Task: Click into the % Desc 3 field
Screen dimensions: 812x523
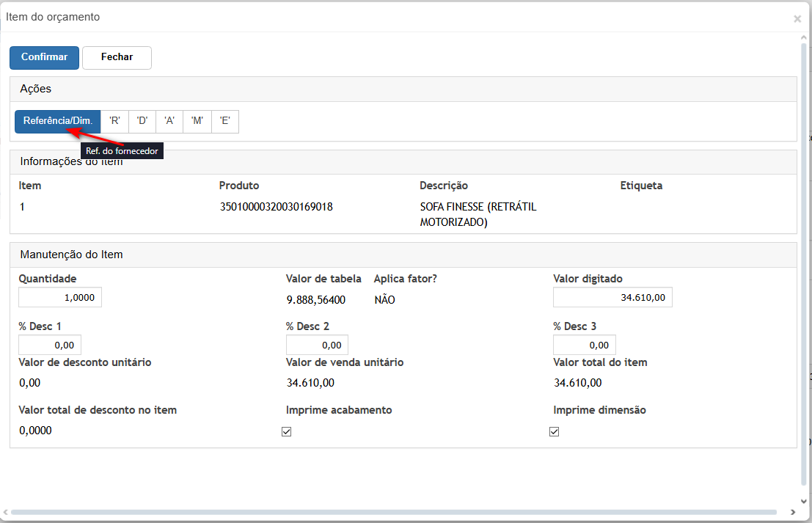Action: click(x=585, y=345)
